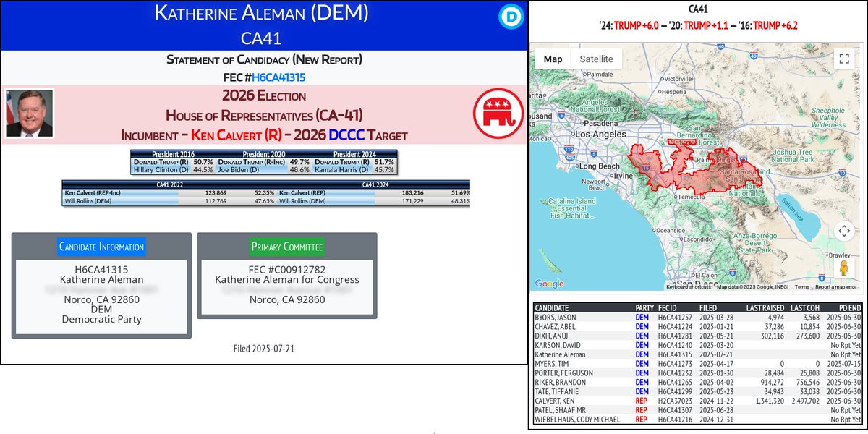Switch map to Map view tab
The width and height of the screenshot is (868, 434).
click(553, 59)
